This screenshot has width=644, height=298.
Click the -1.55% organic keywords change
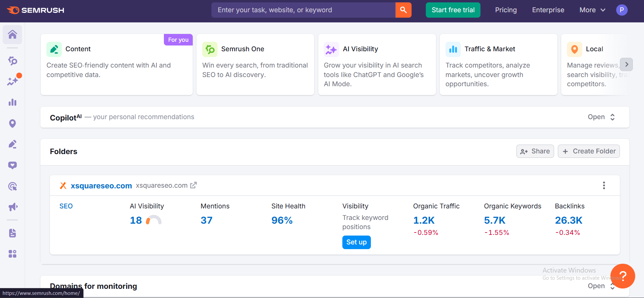tap(497, 232)
